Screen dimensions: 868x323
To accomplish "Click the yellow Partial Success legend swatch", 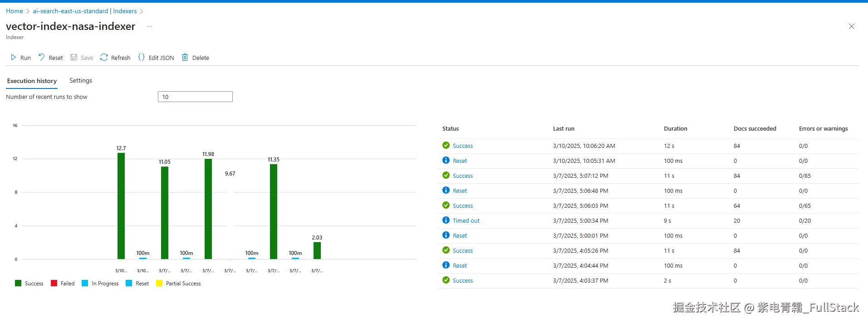I will [x=159, y=283].
